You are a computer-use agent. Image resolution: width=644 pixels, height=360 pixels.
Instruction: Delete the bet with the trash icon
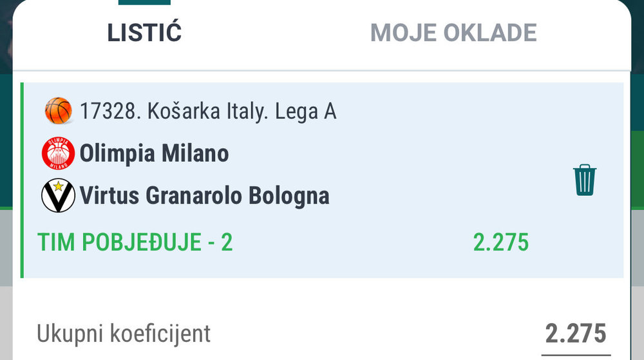coord(584,180)
